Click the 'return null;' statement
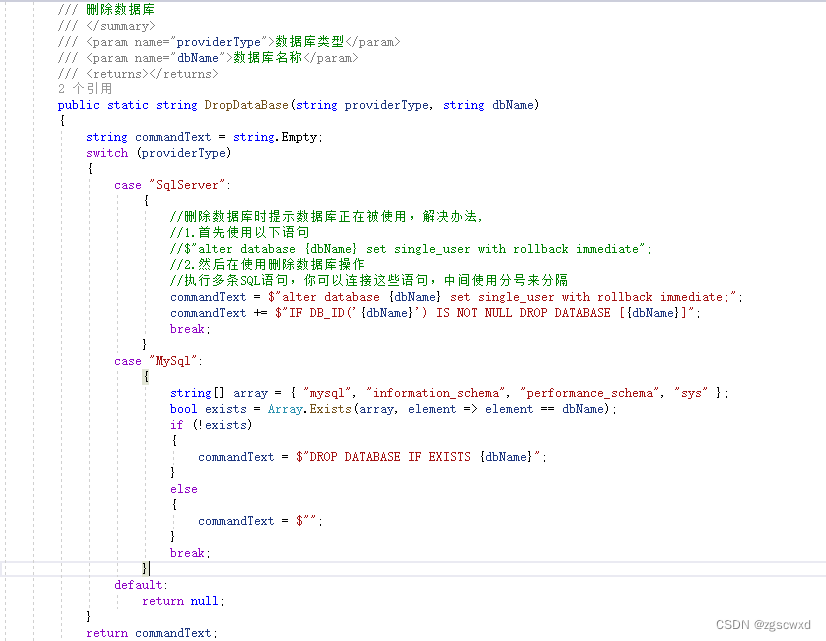 (183, 601)
